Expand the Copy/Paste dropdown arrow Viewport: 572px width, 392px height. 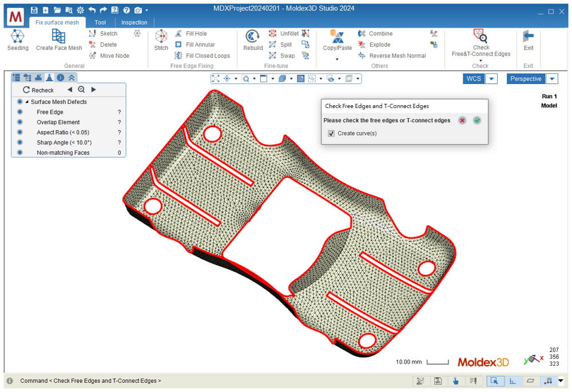337,59
